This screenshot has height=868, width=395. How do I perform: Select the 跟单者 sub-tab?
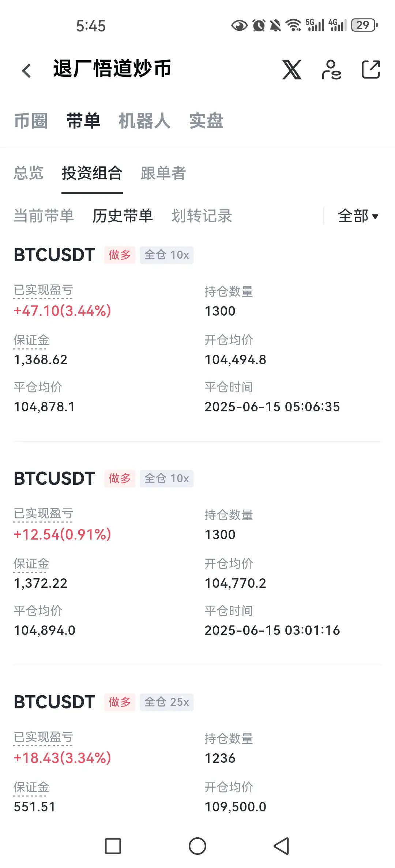pyautogui.click(x=163, y=173)
